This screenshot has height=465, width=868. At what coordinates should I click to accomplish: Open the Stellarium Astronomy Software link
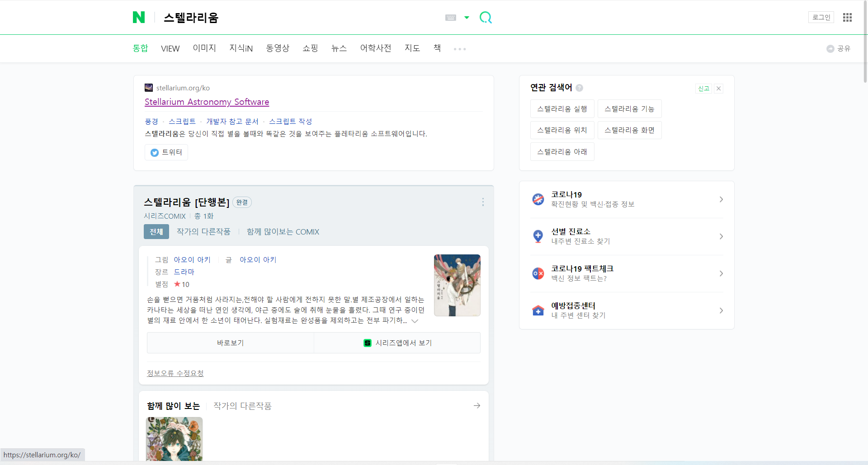pos(207,102)
